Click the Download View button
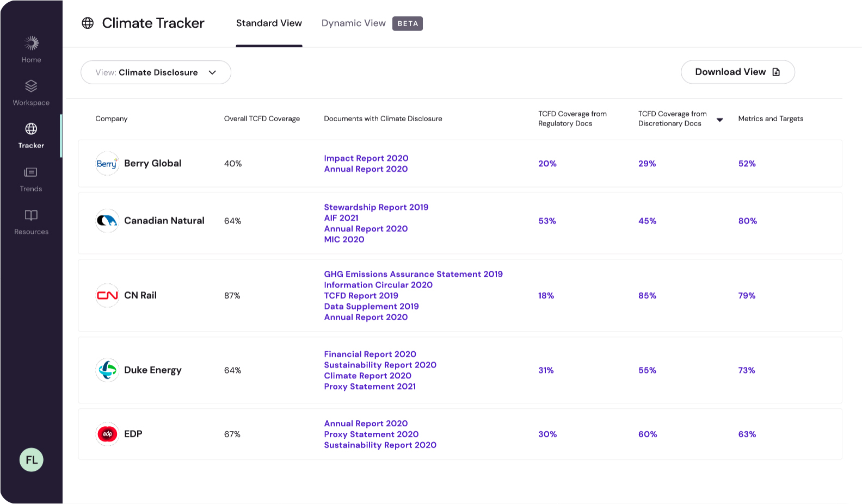The height and width of the screenshot is (504, 862). pyautogui.click(x=737, y=72)
